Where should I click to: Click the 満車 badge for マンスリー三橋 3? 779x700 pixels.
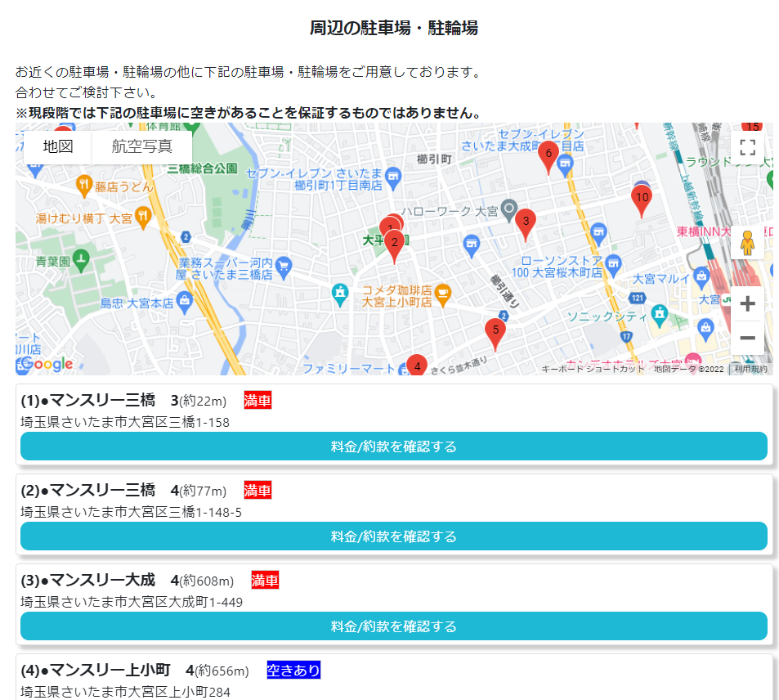click(x=257, y=400)
